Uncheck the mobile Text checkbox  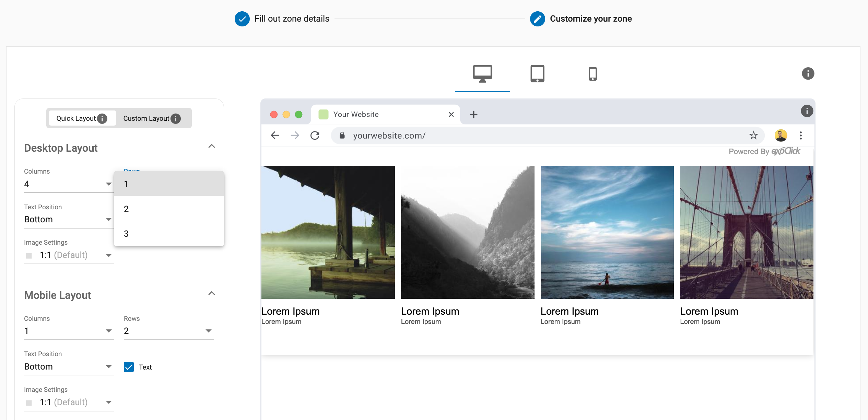click(129, 367)
